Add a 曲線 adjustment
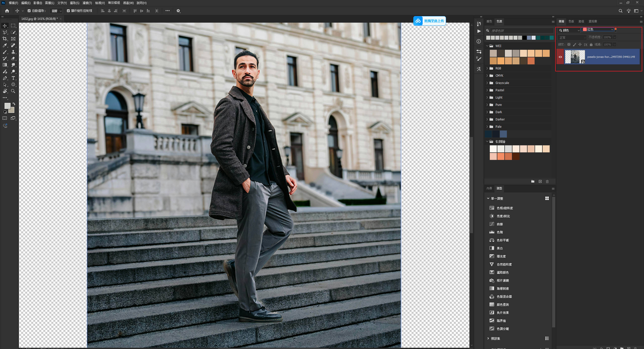This screenshot has width=644, height=349. (x=500, y=224)
